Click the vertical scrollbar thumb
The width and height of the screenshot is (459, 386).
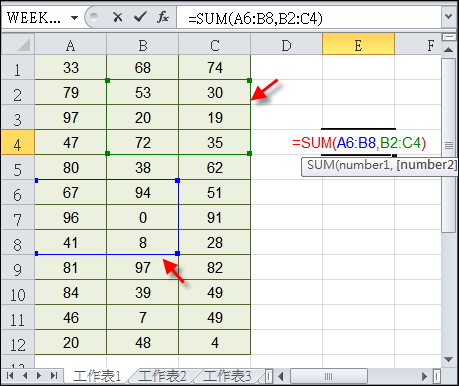(x=449, y=145)
